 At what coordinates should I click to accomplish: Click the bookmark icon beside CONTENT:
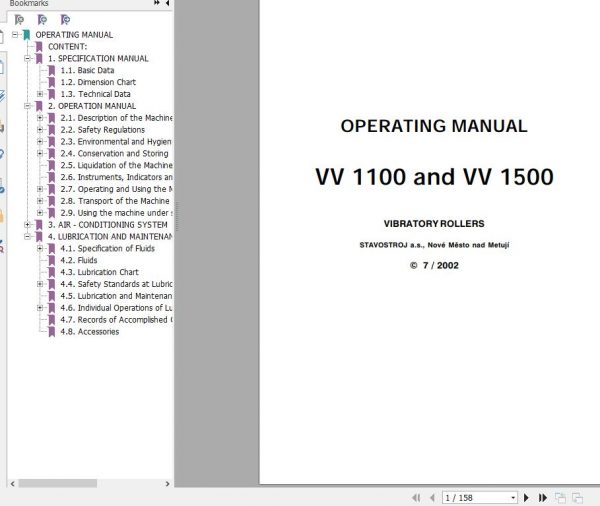click(x=39, y=47)
